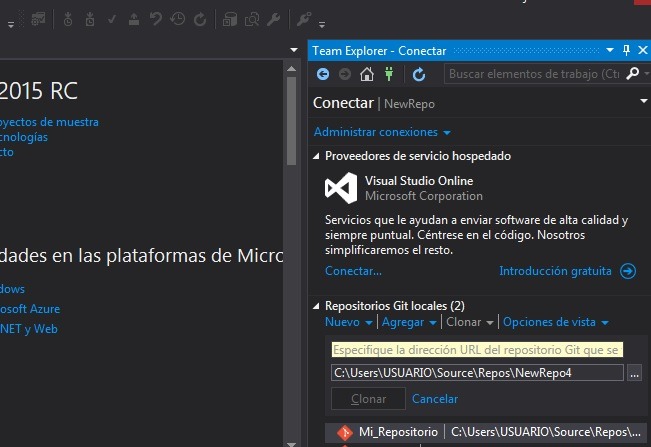Click Conectar... link under Visual Studio Online
This screenshot has height=447, width=651.
point(353,271)
